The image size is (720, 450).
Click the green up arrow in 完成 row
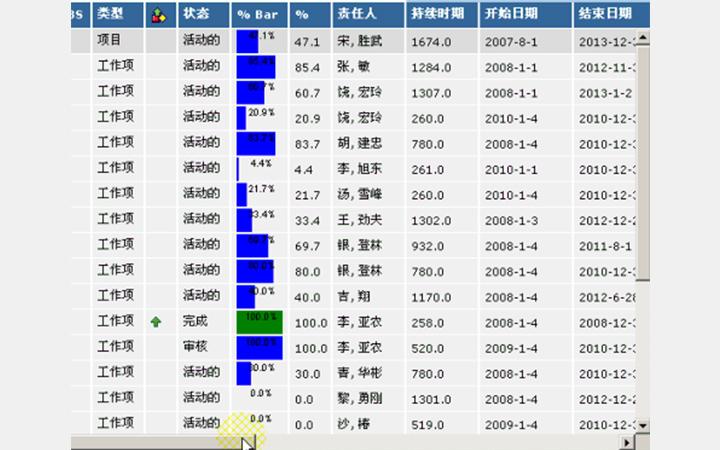156,322
